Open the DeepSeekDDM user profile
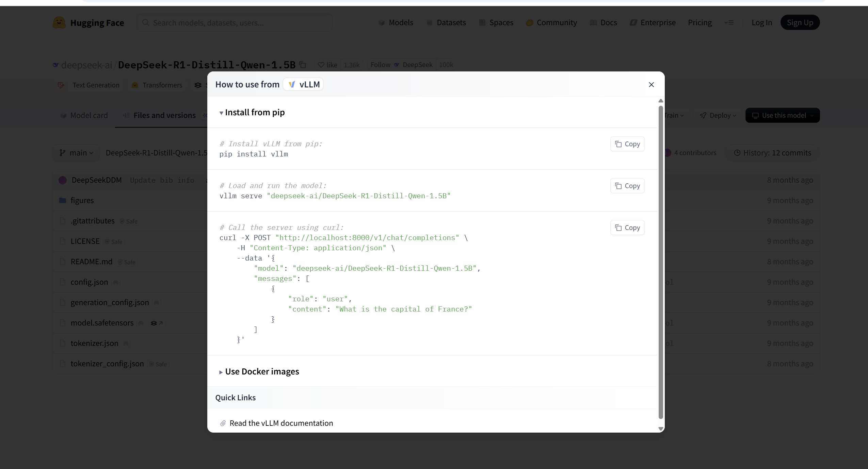This screenshot has width=868, height=469. point(97,180)
